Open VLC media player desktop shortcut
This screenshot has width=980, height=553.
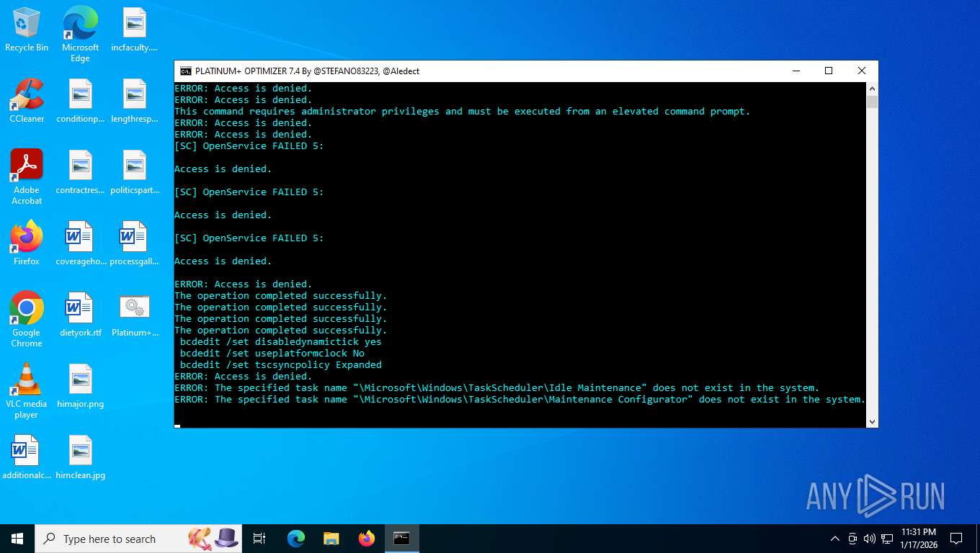pyautogui.click(x=27, y=391)
